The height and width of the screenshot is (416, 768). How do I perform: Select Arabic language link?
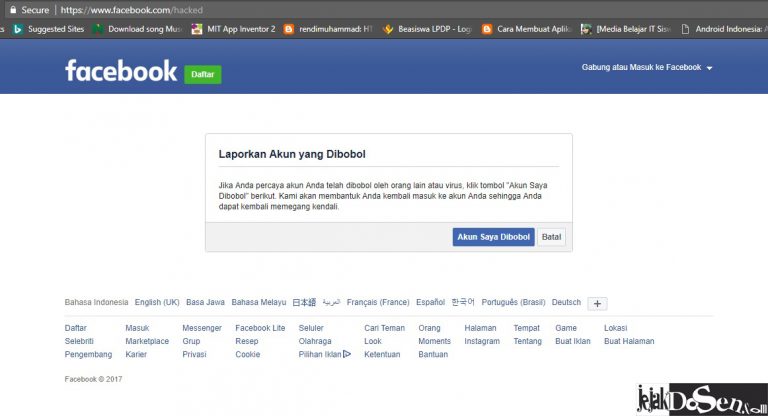click(331, 302)
